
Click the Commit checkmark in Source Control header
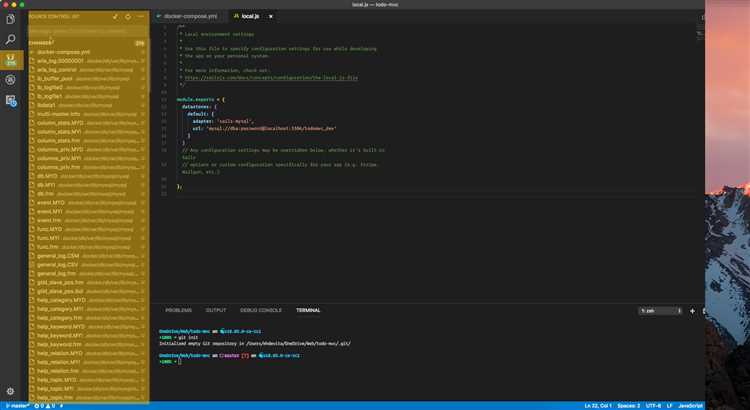pos(115,17)
